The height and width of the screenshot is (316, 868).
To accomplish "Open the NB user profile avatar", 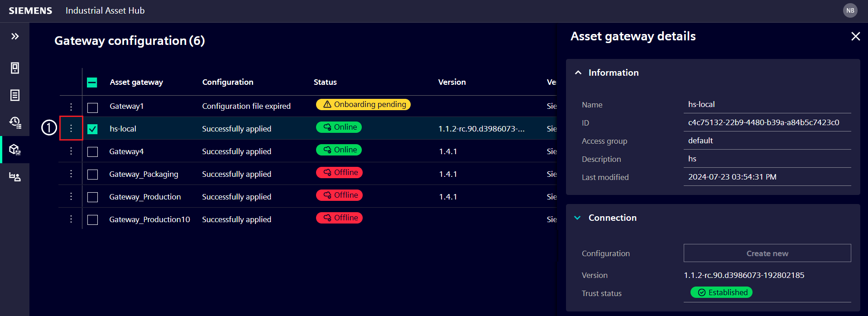I will (850, 10).
